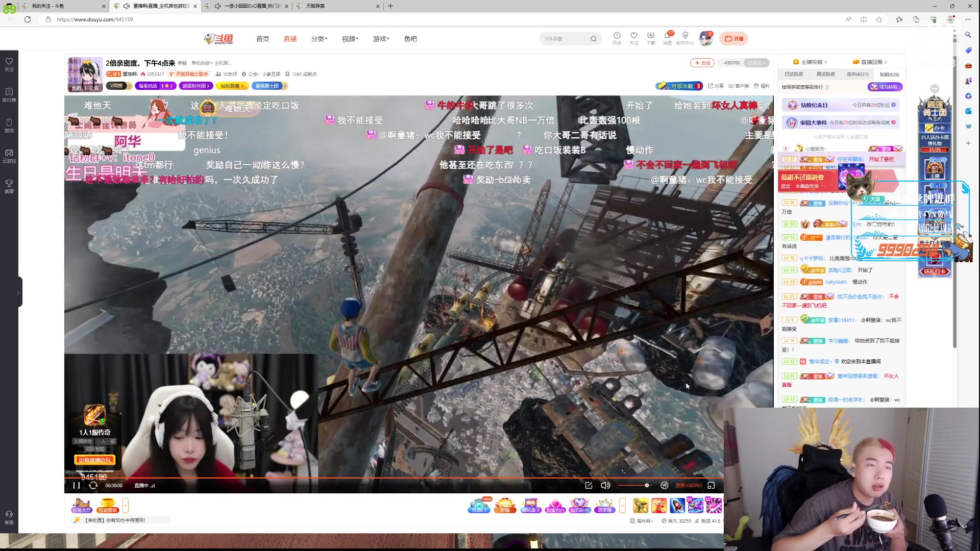Open followed streamers heart icon

coord(634,38)
